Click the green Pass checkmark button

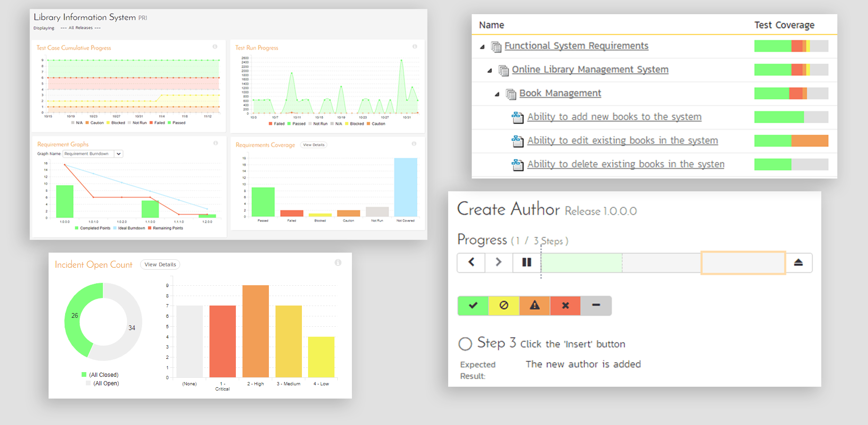click(x=473, y=306)
